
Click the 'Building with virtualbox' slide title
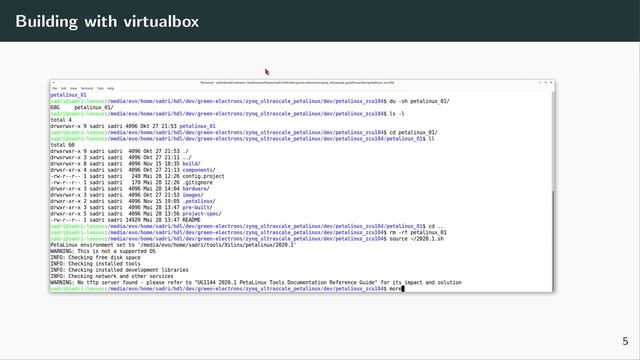[107, 21]
